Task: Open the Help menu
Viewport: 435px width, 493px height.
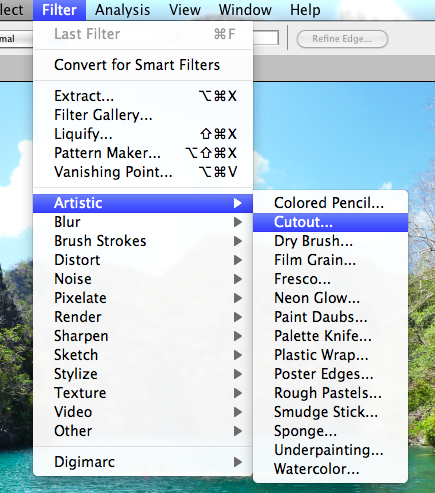Action: point(305,10)
